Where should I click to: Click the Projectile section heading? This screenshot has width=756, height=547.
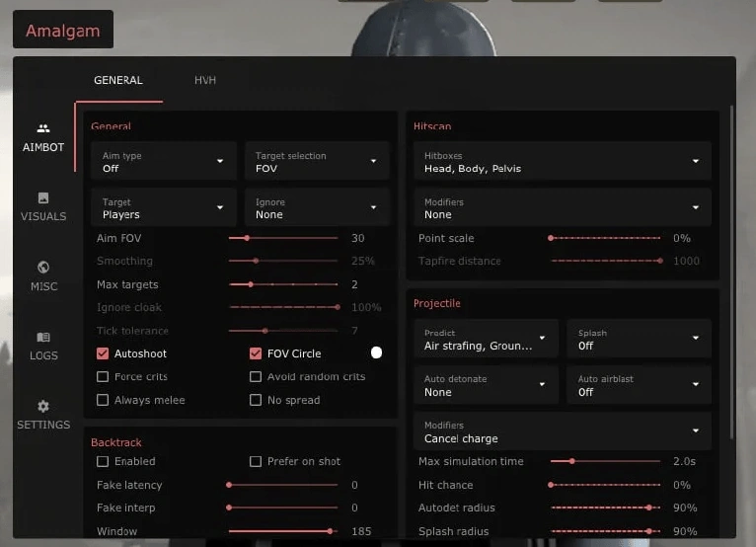(437, 303)
